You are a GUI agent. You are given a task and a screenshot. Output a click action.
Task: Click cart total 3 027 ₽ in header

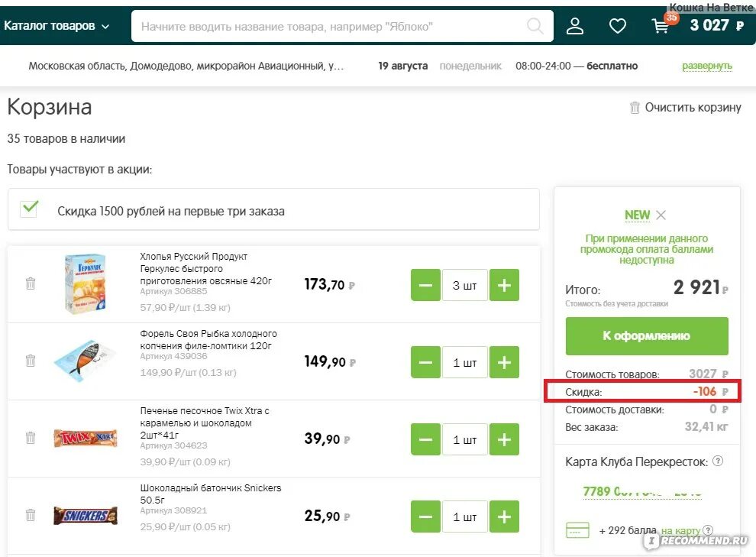(717, 25)
